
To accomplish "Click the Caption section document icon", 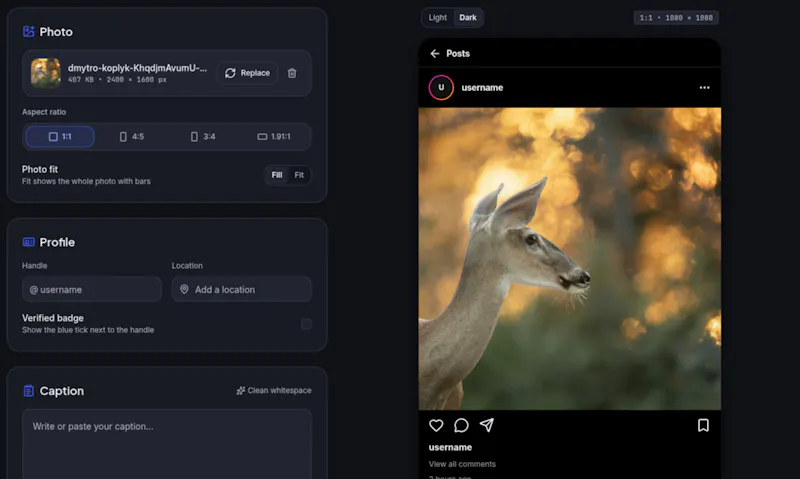I will [x=29, y=391].
